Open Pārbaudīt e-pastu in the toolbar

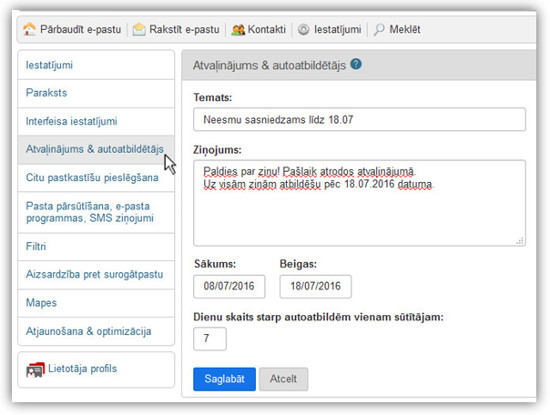coord(80,29)
